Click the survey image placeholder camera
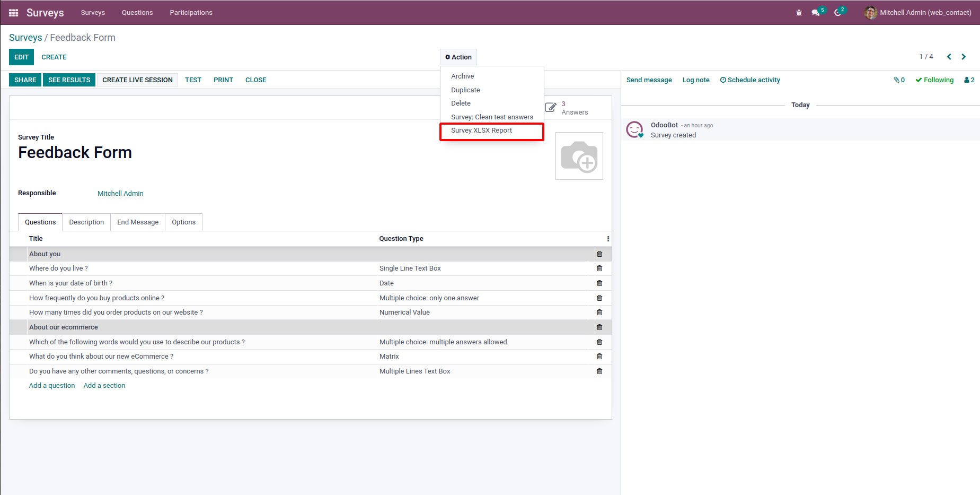Viewport: 980px width, 495px height. (x=579, y=156)
